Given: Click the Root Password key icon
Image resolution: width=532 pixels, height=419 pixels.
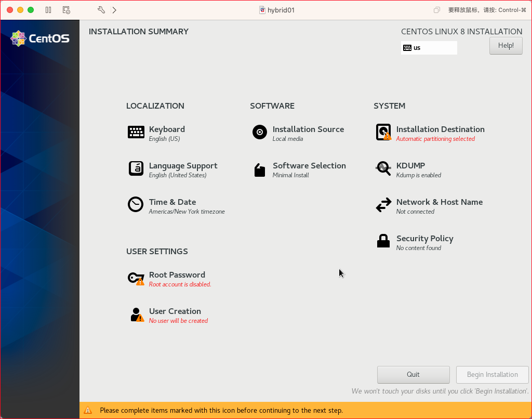Looking at the screenshot, I should click(x=135, y=278).
